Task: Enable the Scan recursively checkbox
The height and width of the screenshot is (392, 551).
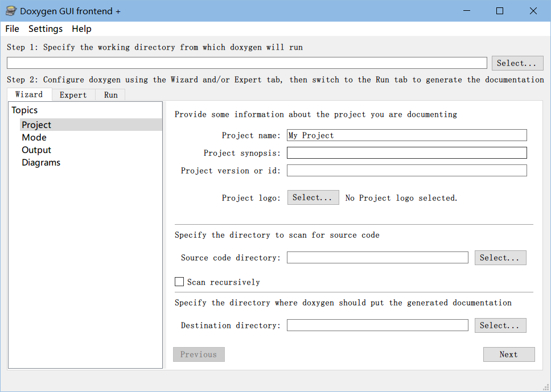Action: pos(180,282)
